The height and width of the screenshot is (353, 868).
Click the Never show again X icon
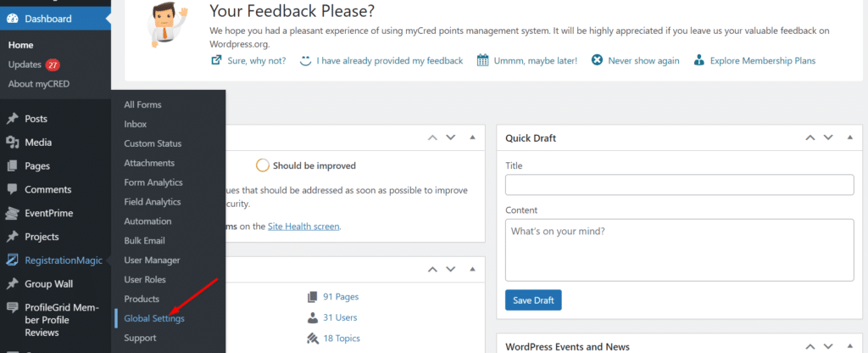(x=597, y=60)
